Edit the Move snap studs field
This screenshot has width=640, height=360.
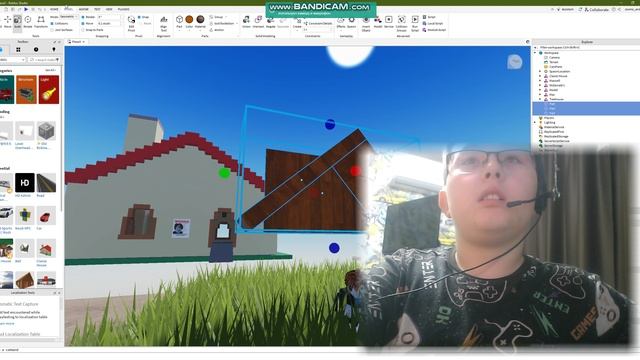(109, 24)
